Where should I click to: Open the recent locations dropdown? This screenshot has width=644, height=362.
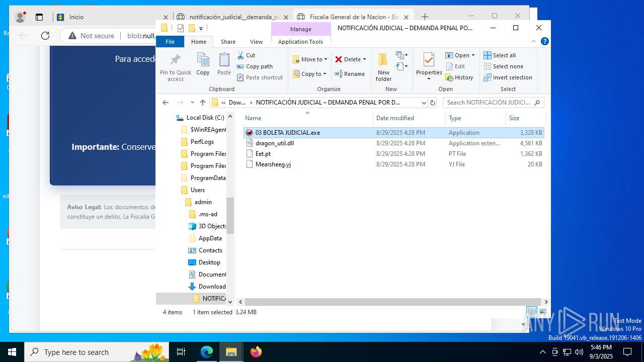pos(192,103)
